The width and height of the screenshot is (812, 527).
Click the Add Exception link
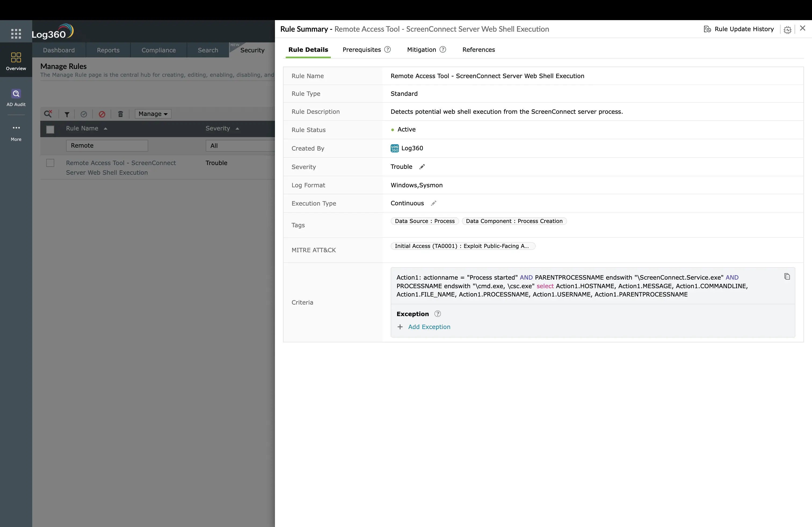[x=429, y=327]
